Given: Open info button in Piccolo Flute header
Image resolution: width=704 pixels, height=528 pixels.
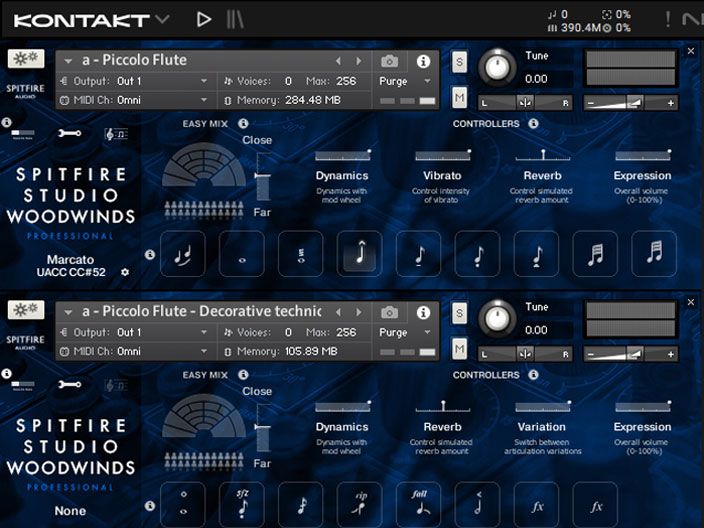Looking at the screenshot, I should point(423,61).
